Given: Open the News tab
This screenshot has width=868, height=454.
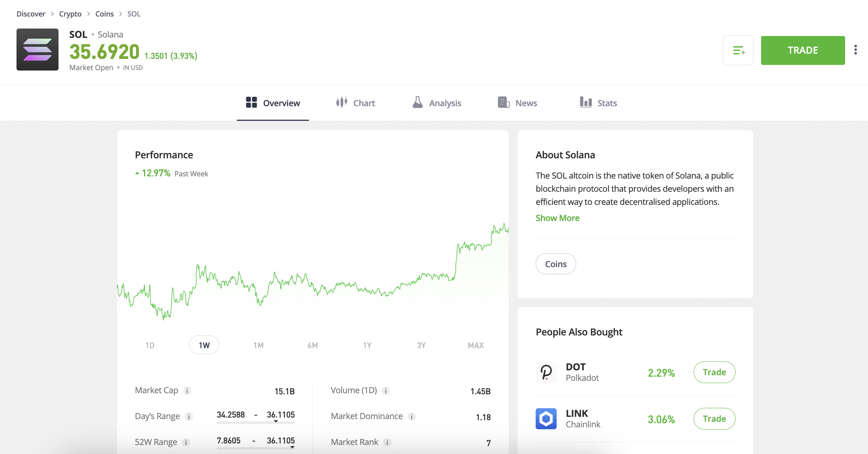Looking at the screenshot, I should coord(517,103).
